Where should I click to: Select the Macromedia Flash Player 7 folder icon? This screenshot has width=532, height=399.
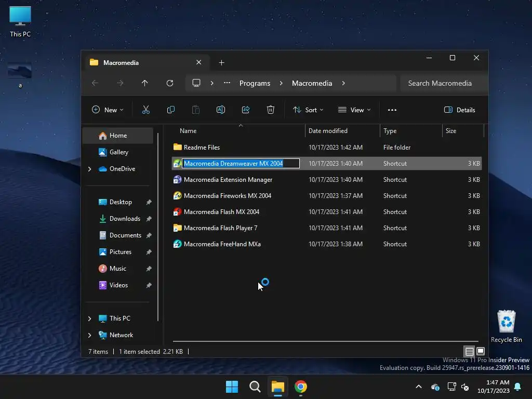[x=178, y=228]
